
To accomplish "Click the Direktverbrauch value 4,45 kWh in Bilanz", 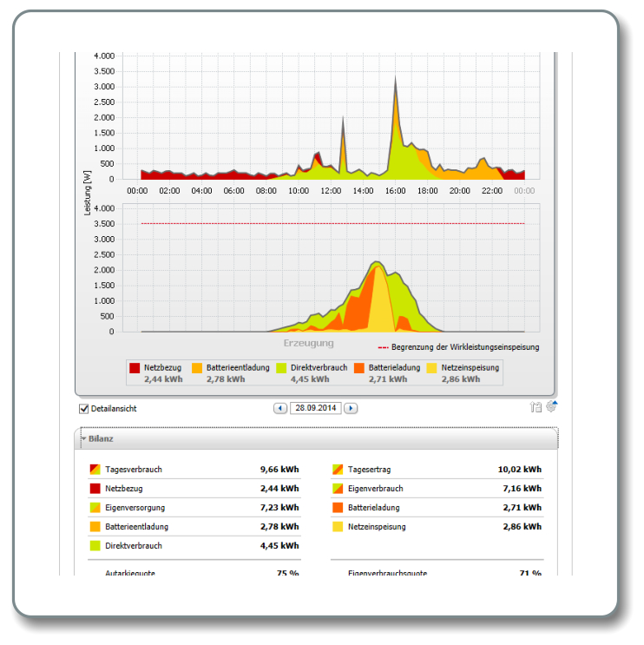I will click(279, 546).
